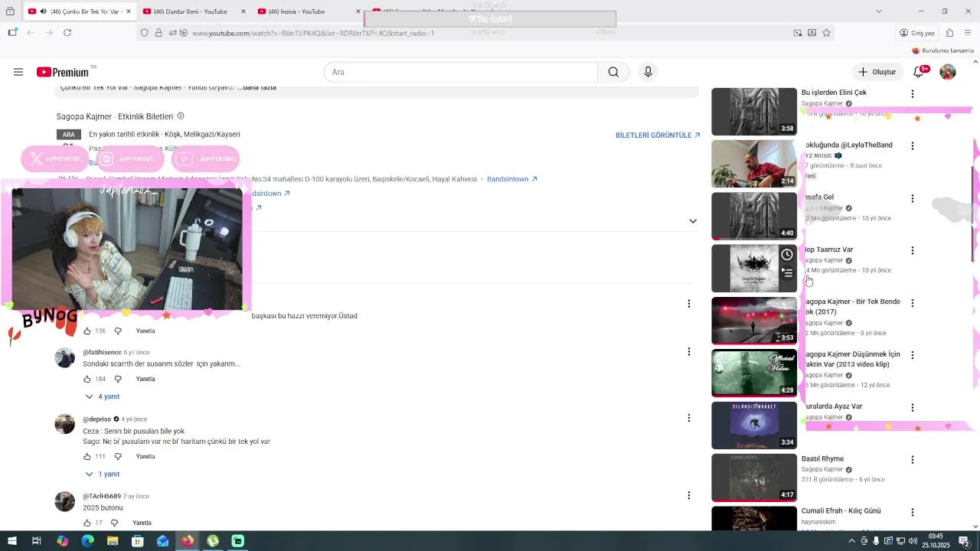Image resolution: width=980 pixels, height=551 pixels.
Task: Close the Durdur Beni tab
Action: point(243,11)
